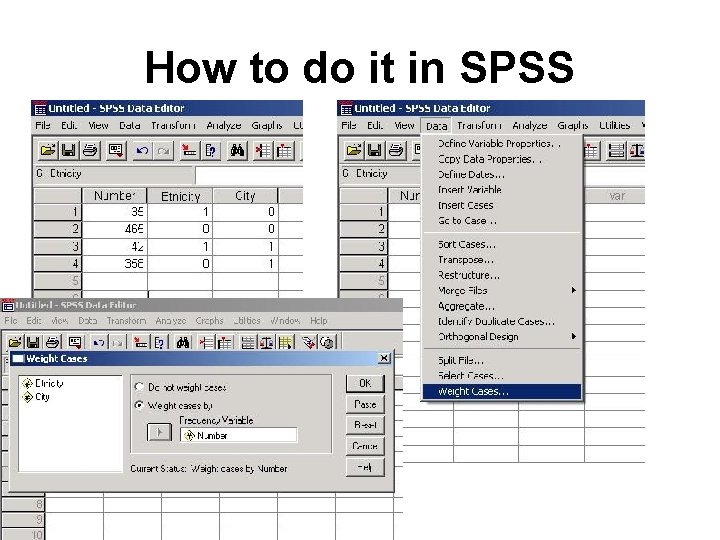Expand the Merge Files submenu arrow
This screenshot has width=720, height=540.
573,290
